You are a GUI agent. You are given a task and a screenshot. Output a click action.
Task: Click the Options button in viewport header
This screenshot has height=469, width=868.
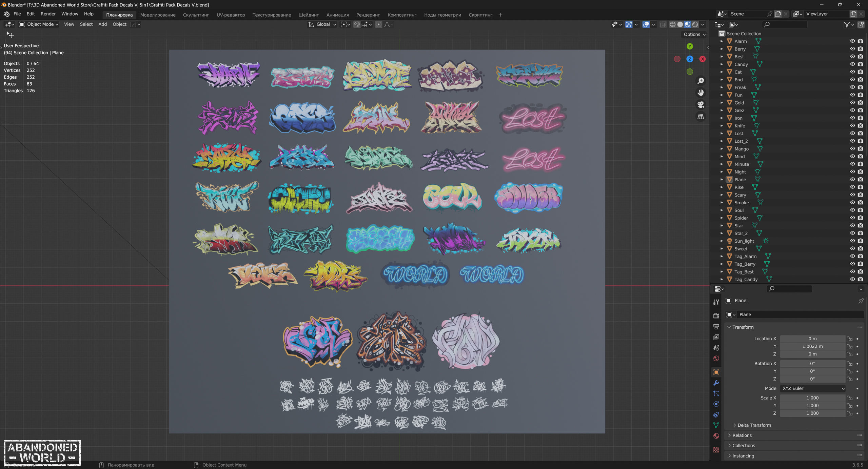pos(694,34)
